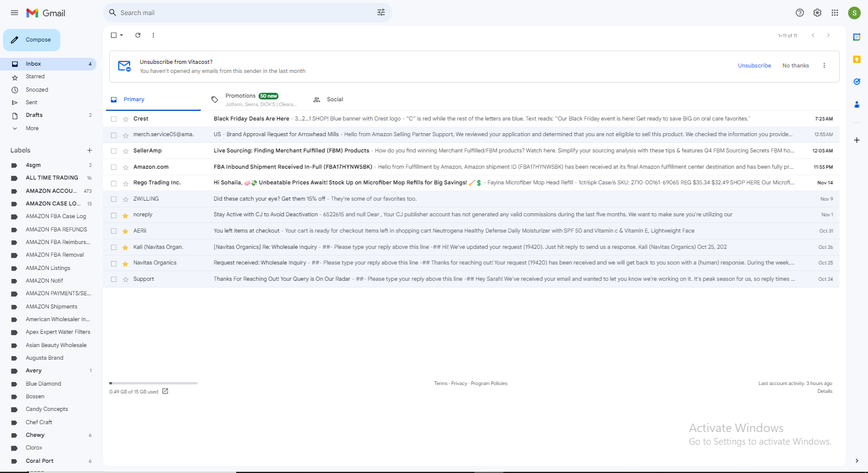Open the Google apps grid

coord(835,13)
